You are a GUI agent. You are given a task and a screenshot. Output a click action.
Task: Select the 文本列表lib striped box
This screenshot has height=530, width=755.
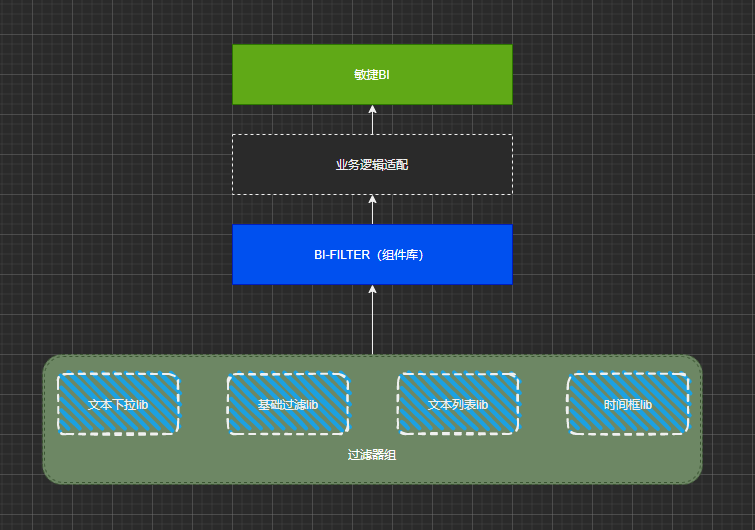click(458, 404)
